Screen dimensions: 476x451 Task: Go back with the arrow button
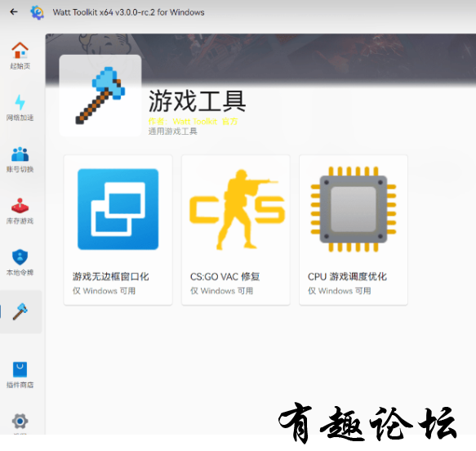[14, 12]
